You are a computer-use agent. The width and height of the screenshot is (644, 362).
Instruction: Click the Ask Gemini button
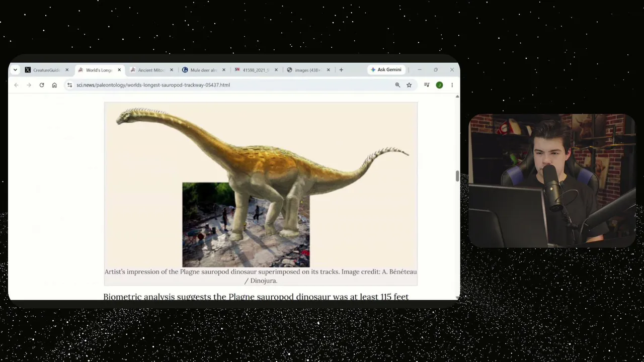coord(386,70)
